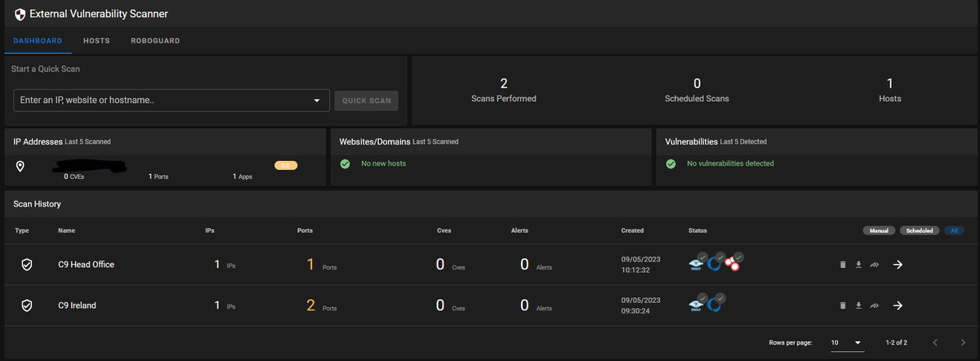Select the shield icon for C9 Ireland
The width and height of the screenshot is (980, 361).
[26, 305]
